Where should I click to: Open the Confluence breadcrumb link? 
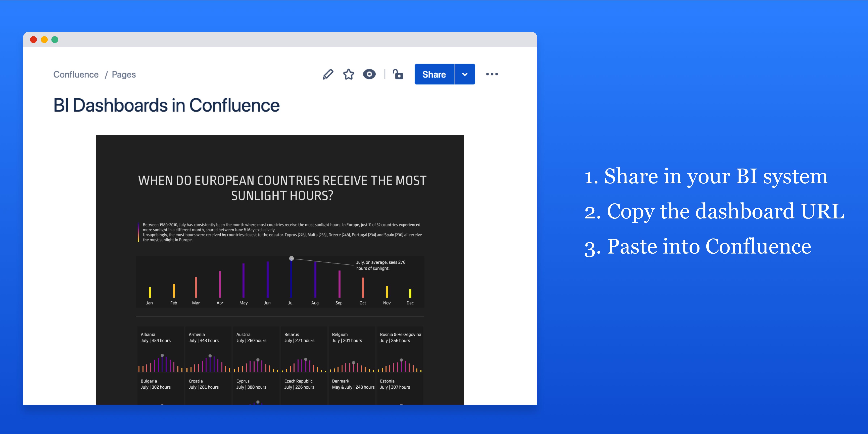(76, 75)
